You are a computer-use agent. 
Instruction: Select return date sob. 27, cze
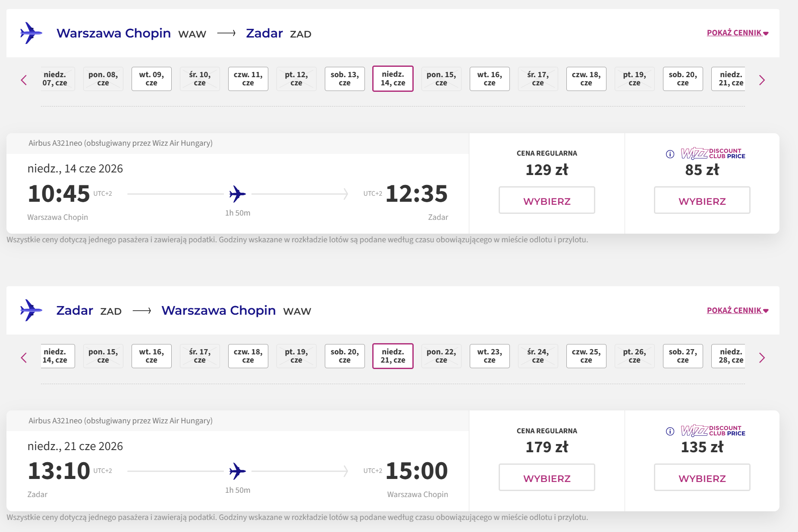[x=683, y=356]
